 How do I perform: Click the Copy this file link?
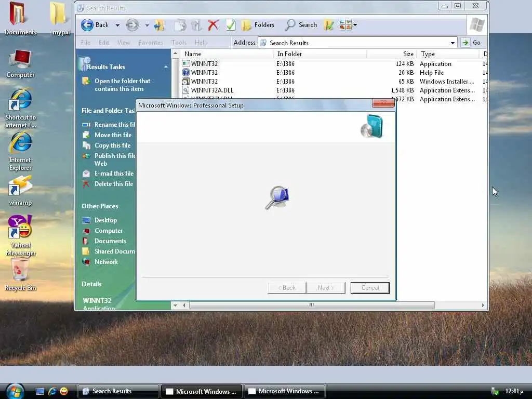[x=112, y=145]
